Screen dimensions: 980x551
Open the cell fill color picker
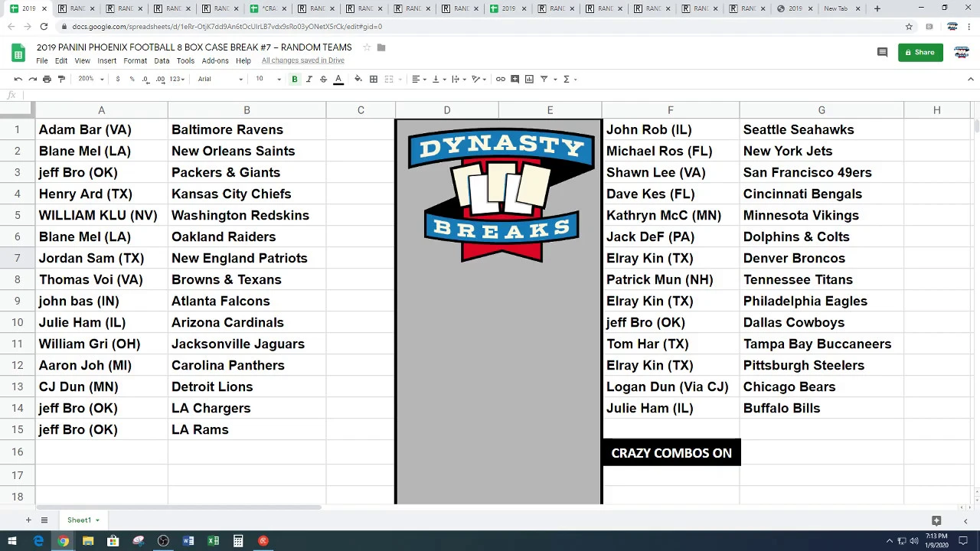[358, 79]
